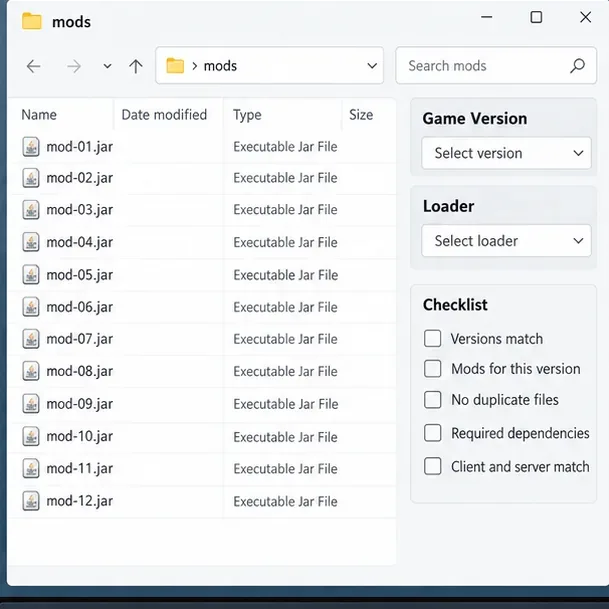This screenshot has width=609, height=609.
Task: Sort by the Name column header
Action: pyautogui.click(x=39, y=115)
